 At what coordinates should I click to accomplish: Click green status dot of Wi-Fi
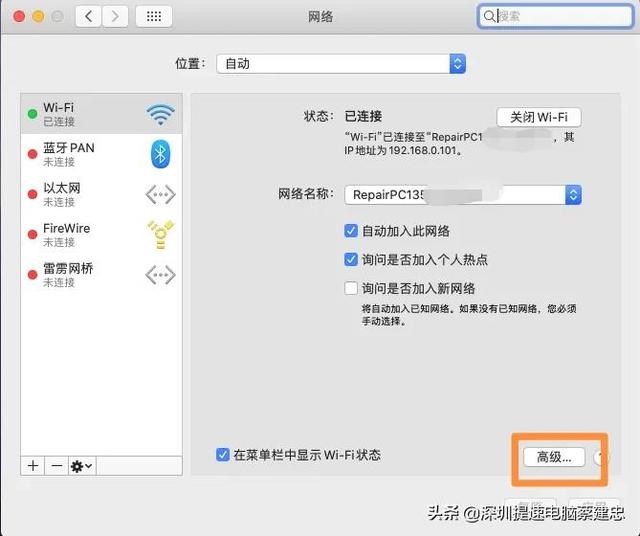[x=32, y=114]
